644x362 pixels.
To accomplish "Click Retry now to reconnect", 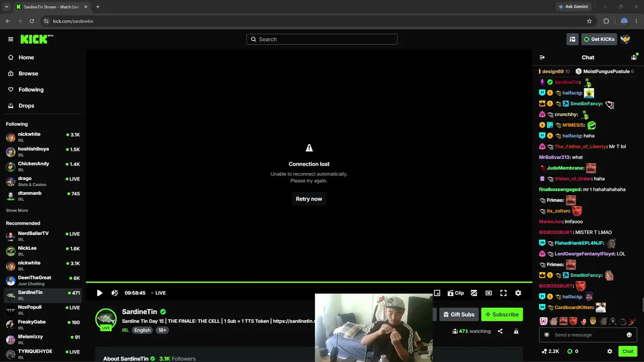I will pos(309,199).
